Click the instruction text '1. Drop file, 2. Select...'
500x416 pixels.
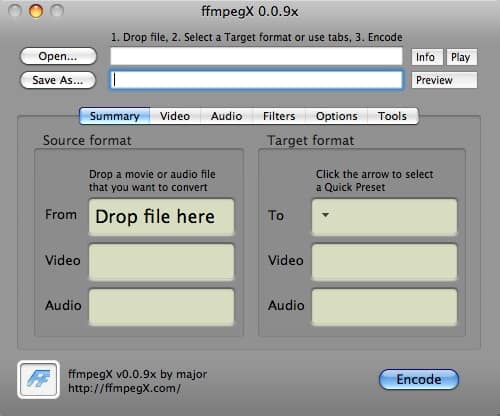tap(257, 37)
